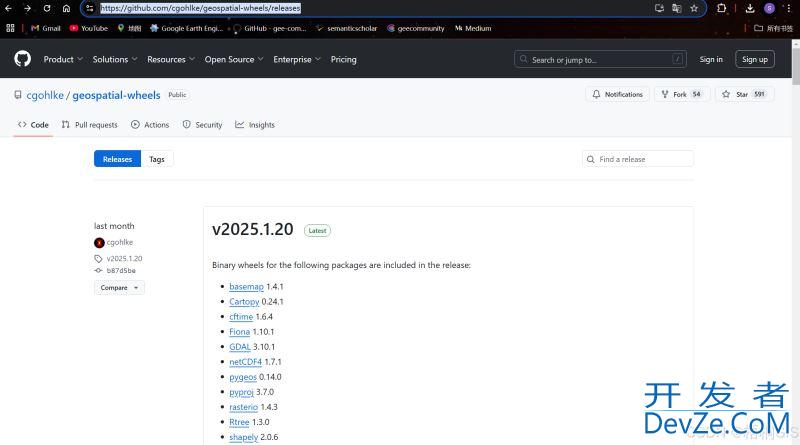The image size is (800, 445).
Task: Switch to the Security tab
Action: [x=203, y=125]
